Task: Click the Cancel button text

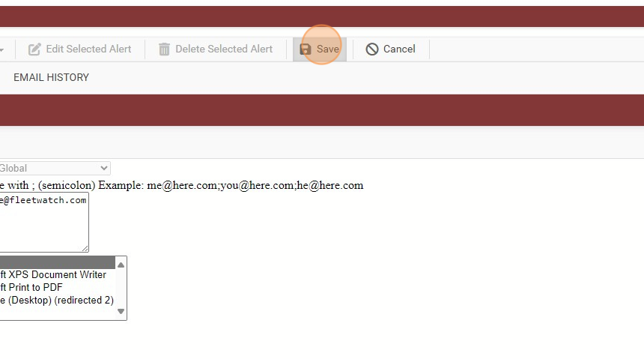Action: [x=399, y=49]
